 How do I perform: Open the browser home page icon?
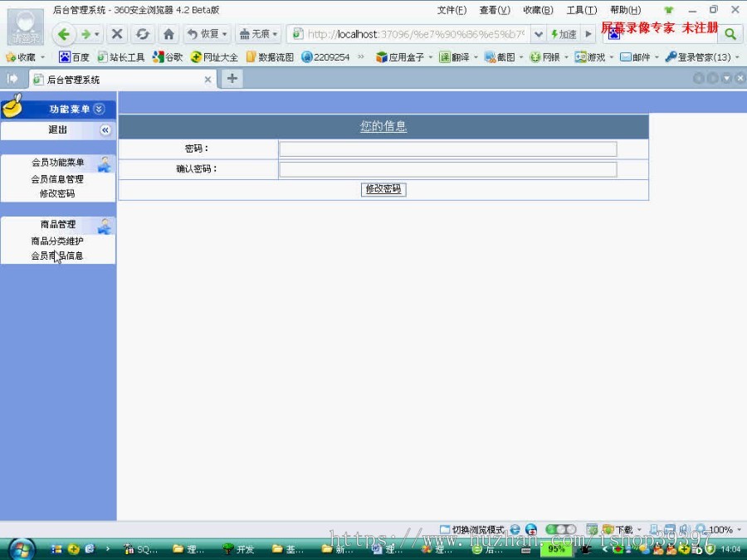[168, 34]
